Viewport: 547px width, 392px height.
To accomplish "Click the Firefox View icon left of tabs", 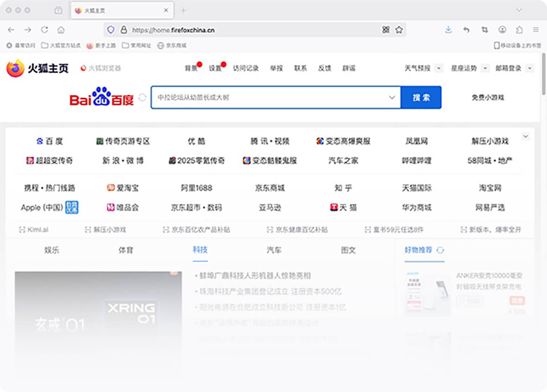I will [58, 10].
